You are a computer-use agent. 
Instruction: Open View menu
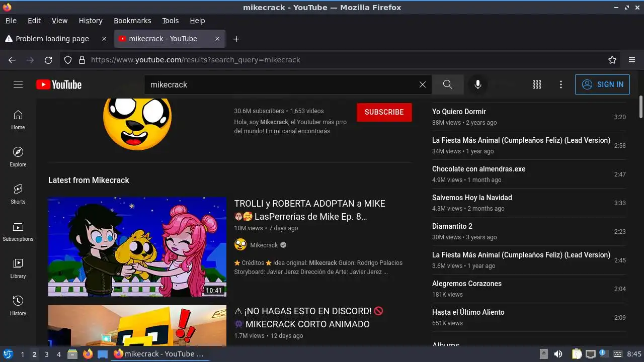tap(59, 21)
